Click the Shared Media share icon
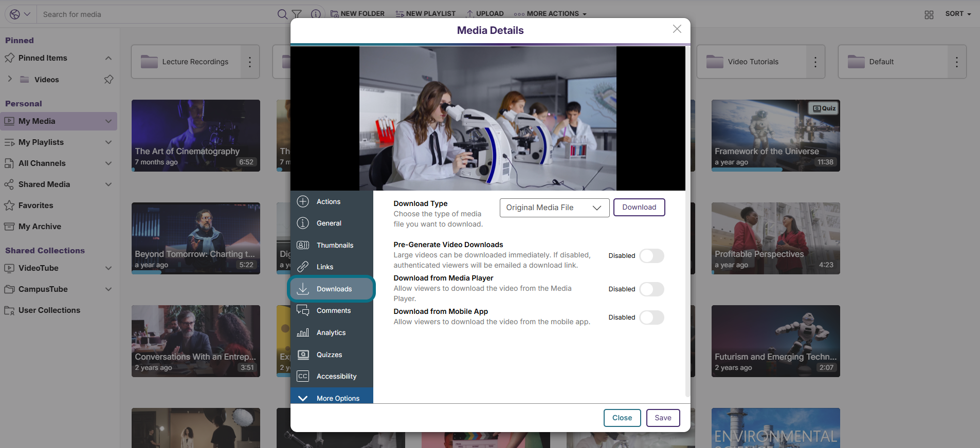The image size is (980, 448). [x=9, y=184]
